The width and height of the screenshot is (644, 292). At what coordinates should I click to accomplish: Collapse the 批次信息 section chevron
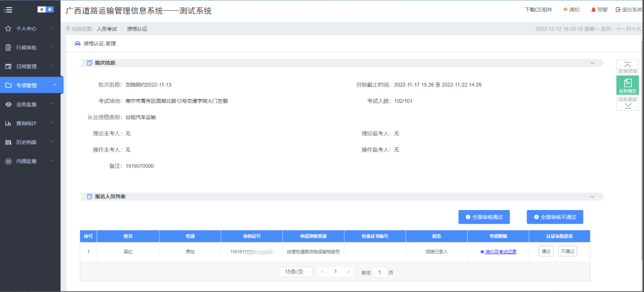(592, 63)
